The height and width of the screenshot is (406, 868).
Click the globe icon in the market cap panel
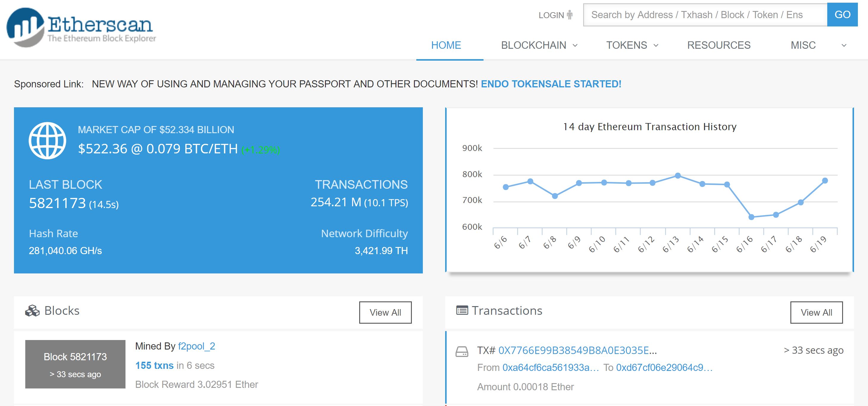coord(47,141)
